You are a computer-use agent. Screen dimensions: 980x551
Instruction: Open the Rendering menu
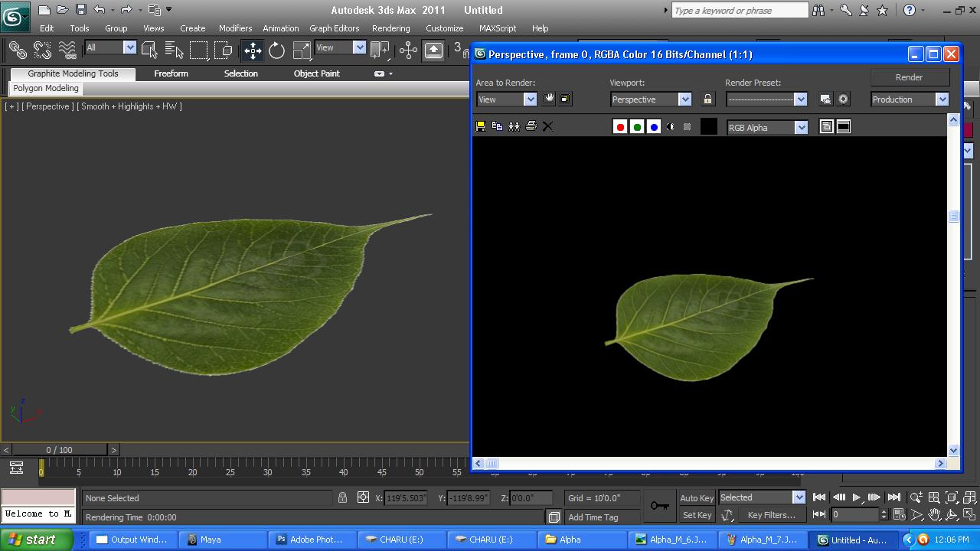pyautogui.click(x=390, y=28)
